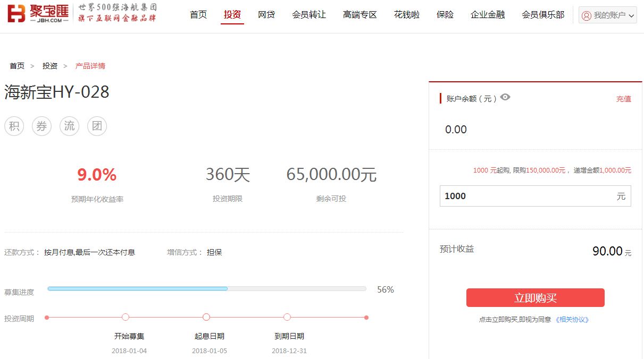
Task: Select the 团 (group) badge icon
Action: 97,126
